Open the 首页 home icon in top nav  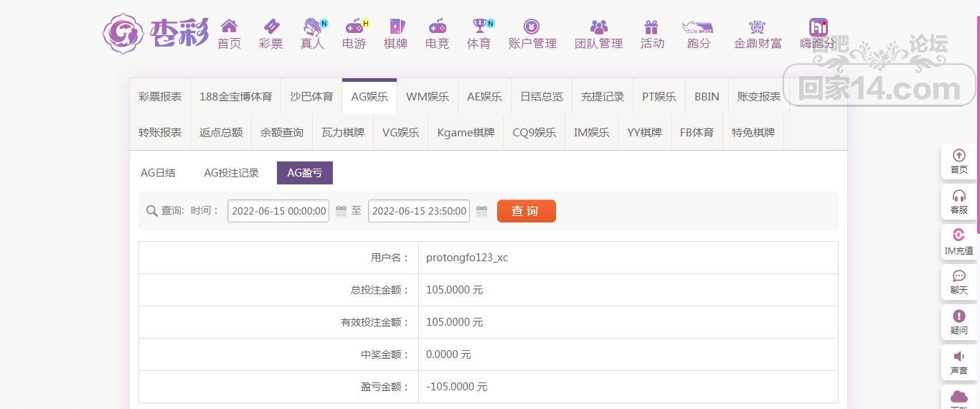coord(229,27)
